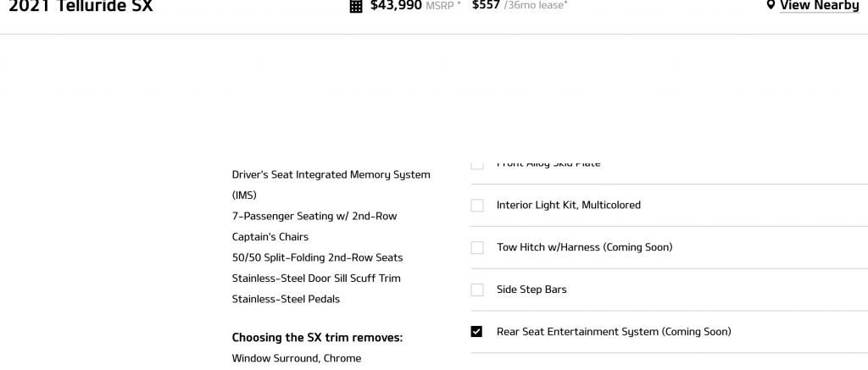Viewport: 868px width, 370px height.
Task: Open the View Nearby link
Action: (x=819, y=5)
